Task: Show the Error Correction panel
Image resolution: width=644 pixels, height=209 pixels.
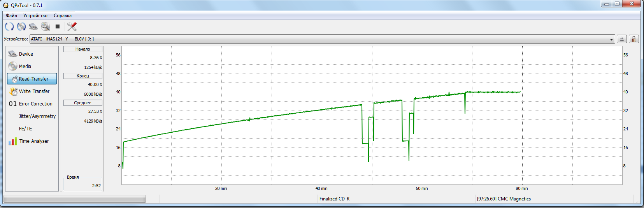Action: coord(35,104)
